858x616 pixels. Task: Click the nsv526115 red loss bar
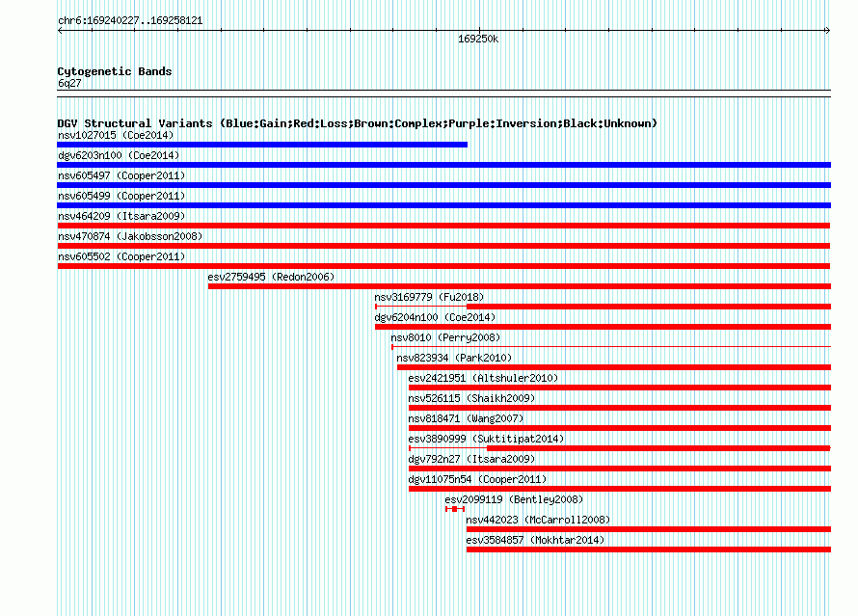click(x=620, y=408)
